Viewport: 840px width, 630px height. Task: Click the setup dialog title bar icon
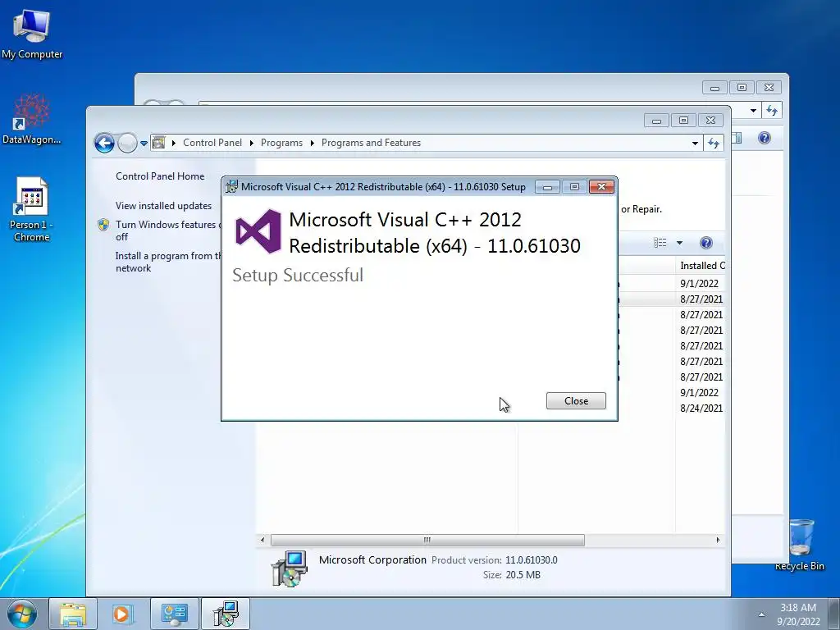pos(231,186)
